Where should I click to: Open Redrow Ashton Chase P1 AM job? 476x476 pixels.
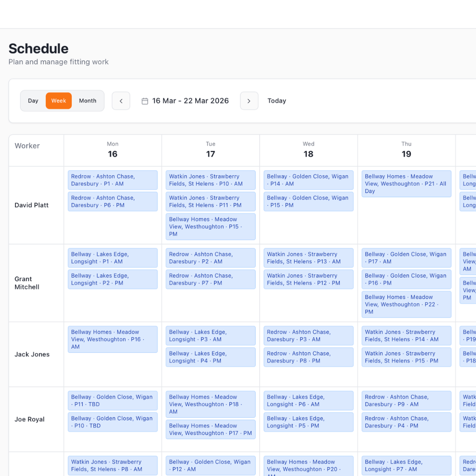click(112, 180)
